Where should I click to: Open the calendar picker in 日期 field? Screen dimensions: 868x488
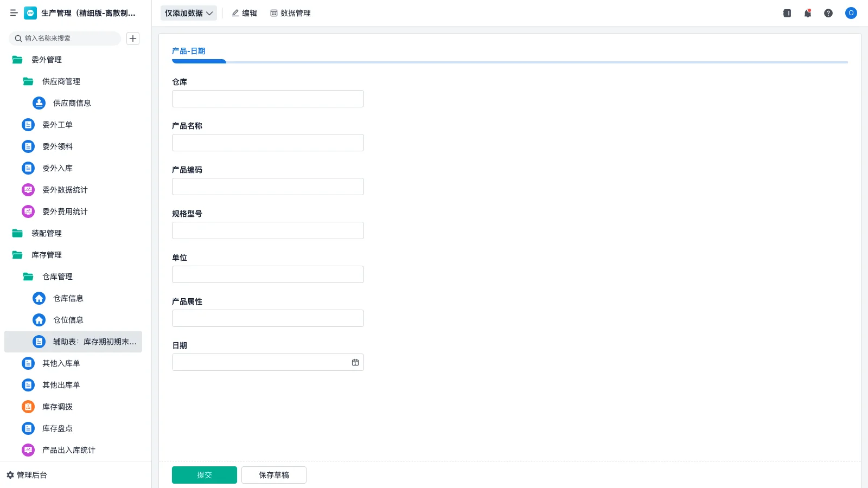(355, 362)
